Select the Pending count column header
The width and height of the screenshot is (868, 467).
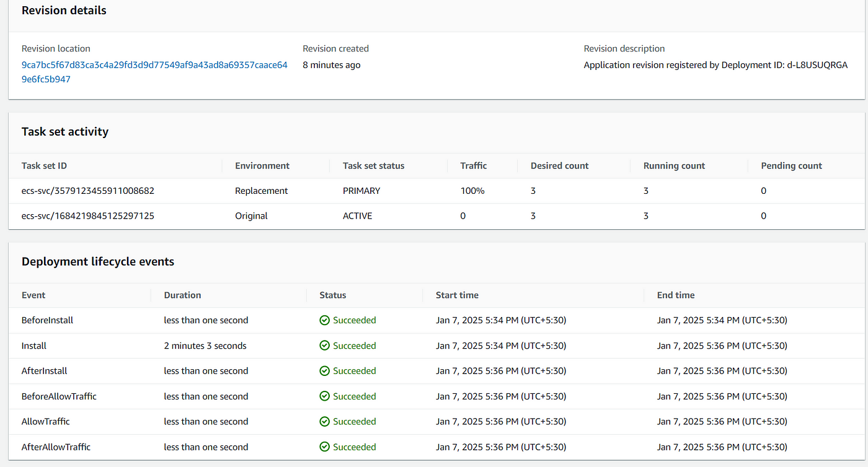tap(792, 165)
